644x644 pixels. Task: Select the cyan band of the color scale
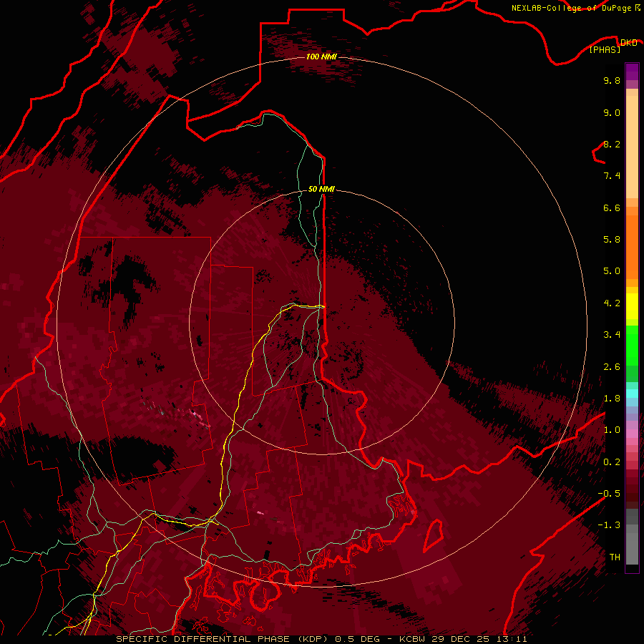coord(632,394)
